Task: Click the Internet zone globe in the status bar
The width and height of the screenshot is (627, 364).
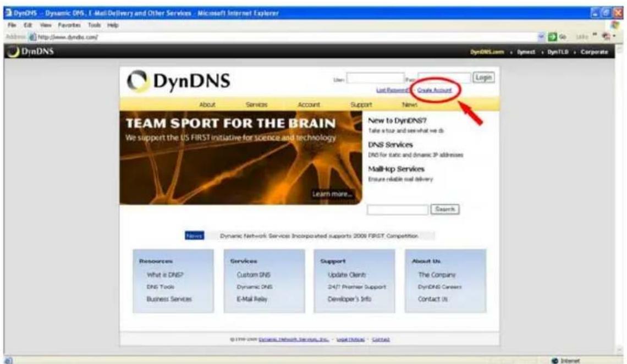Action: [554, 360]
